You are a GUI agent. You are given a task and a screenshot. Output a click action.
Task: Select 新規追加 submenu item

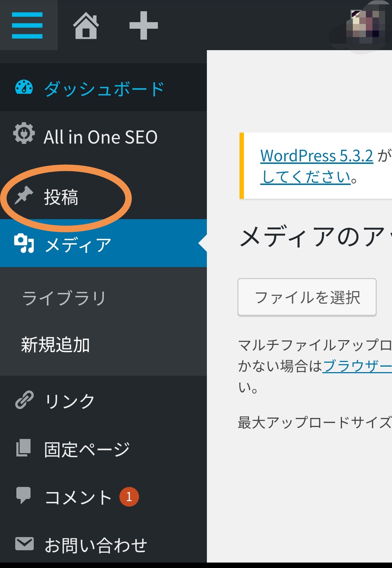tap(55, 345)
